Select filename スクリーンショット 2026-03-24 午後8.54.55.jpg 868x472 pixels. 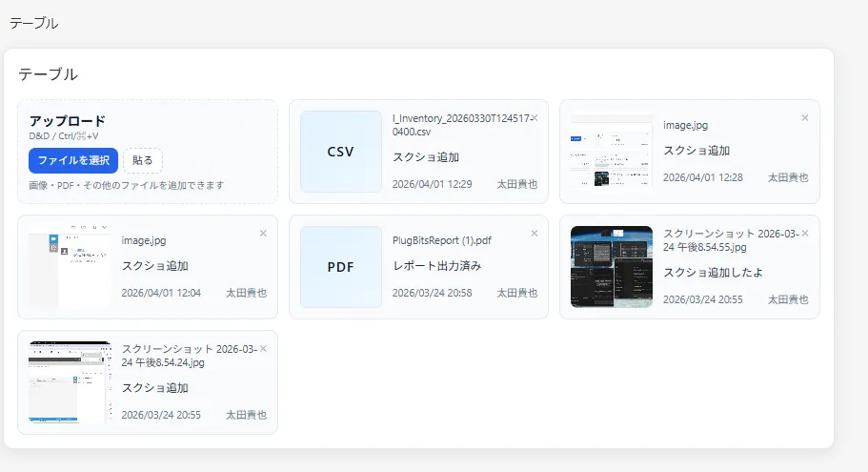coord(731,240)
